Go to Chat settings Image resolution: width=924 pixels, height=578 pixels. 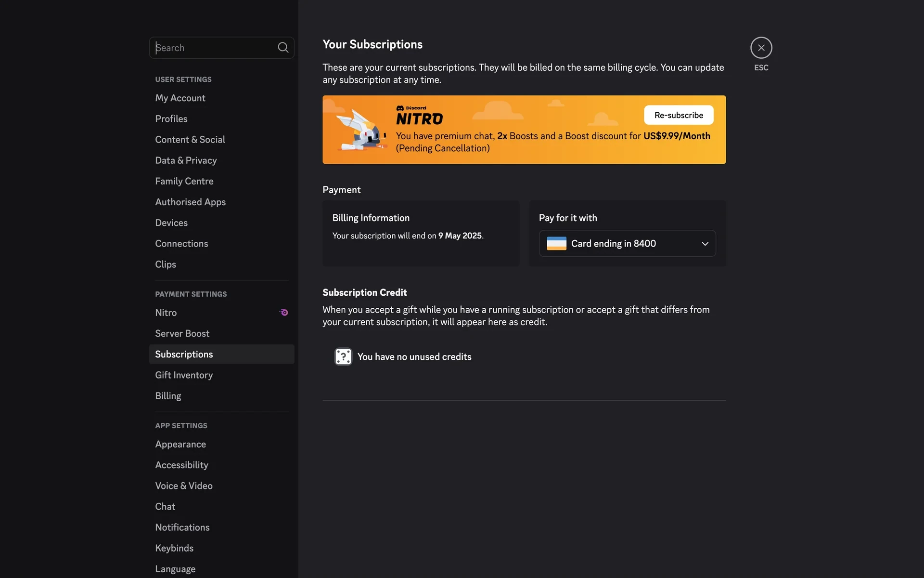click(x=221, y=507)
